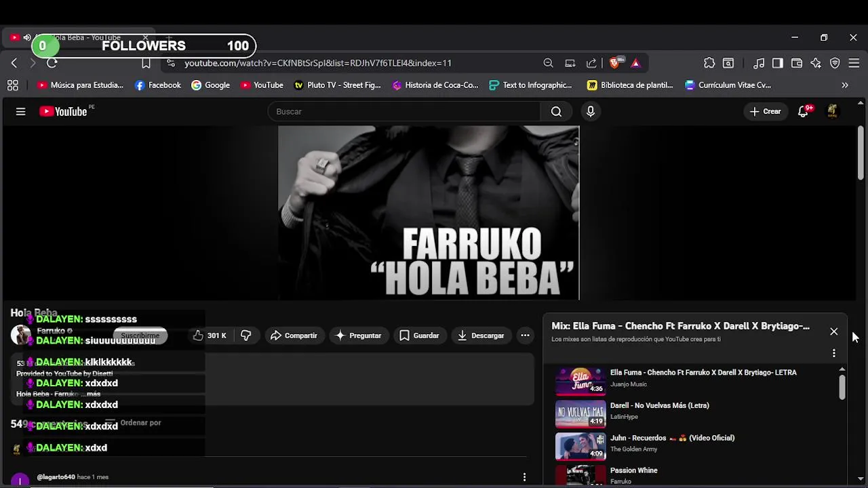The height and width of the screenshot is (488, 868).
Task: Click the Hola Beba video player
Action: (429, 213)
